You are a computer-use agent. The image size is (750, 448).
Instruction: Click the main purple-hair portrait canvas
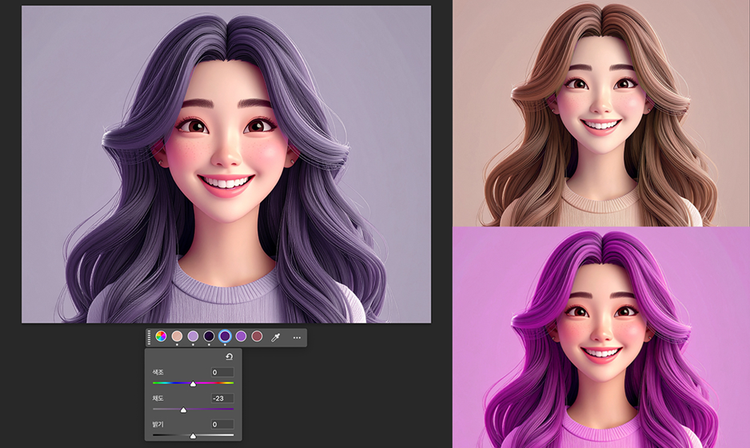pos(226,164)
